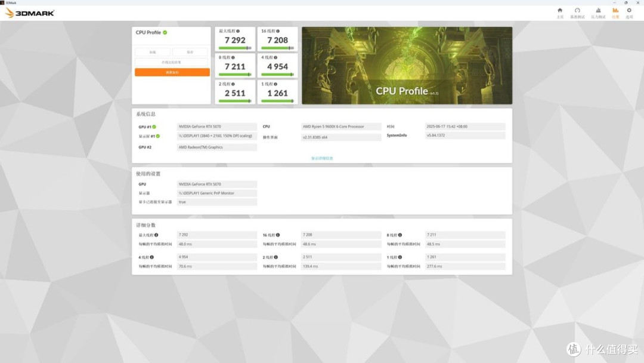Select the 2025-06-17 15:42 timestamp field
The height and width of the screenshot is (363, 644).
[465, 127]
